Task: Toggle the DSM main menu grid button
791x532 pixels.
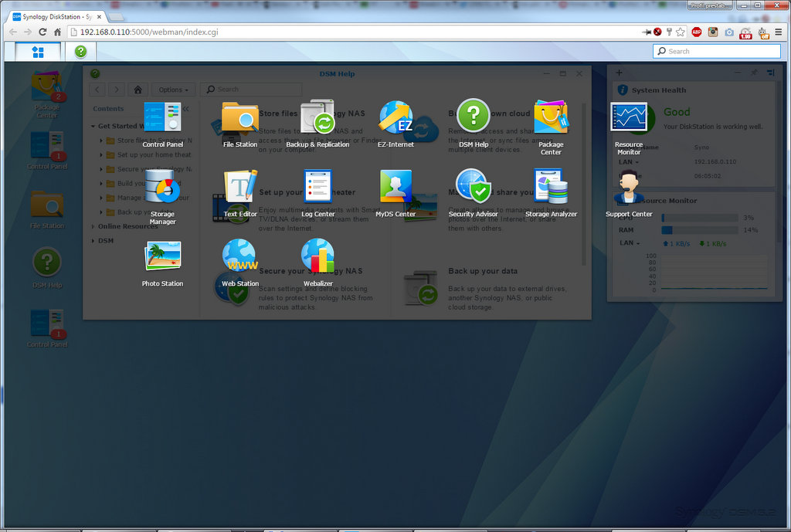Action: point(38,52)
